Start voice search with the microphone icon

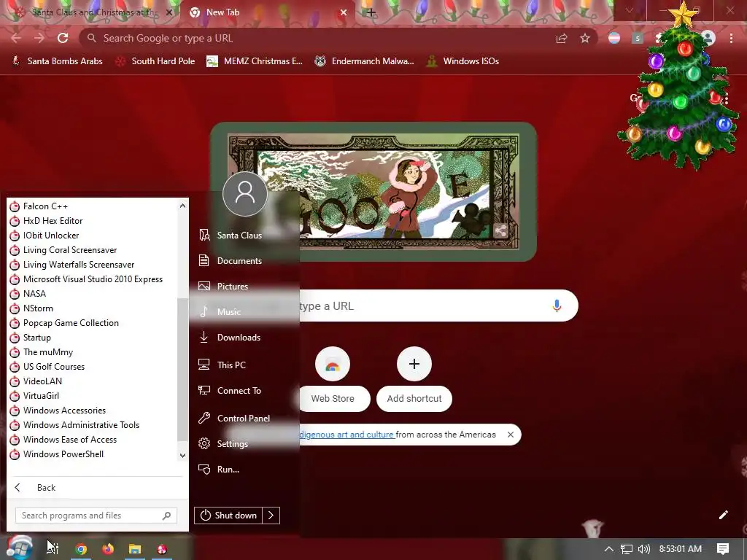pos(557,306)
